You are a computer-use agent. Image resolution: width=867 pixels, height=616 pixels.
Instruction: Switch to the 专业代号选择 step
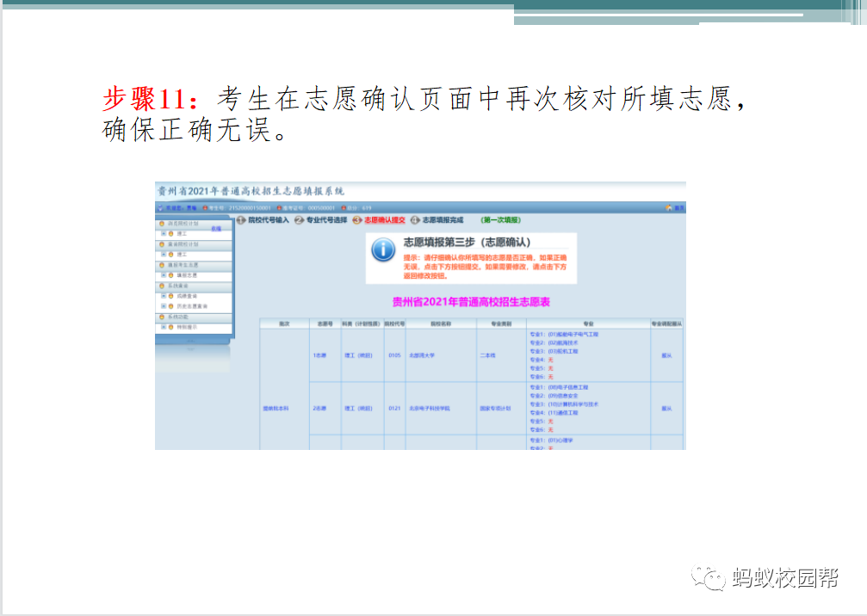click(x=327, y=220)
